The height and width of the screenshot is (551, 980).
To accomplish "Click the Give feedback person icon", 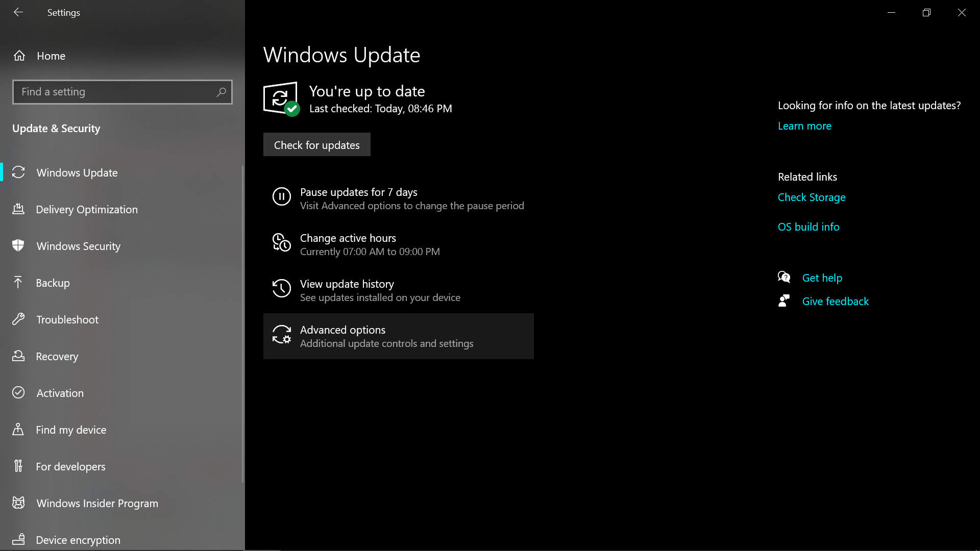I will coord(784,301).
